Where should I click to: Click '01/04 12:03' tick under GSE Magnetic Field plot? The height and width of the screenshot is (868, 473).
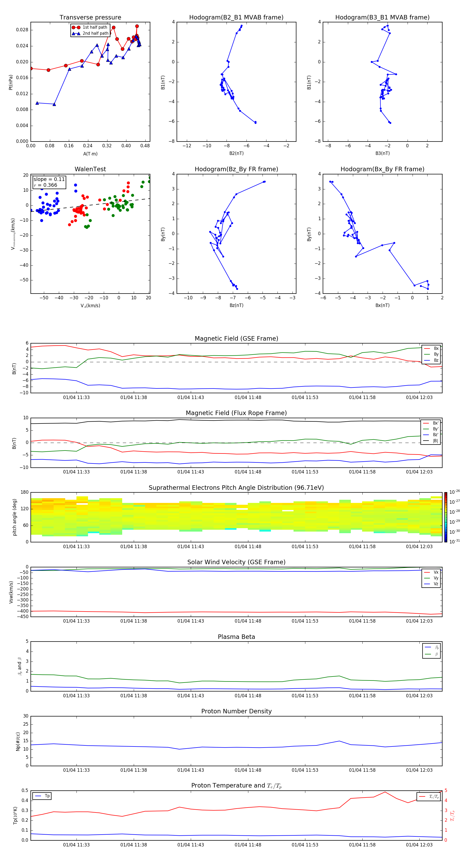click(419, 398)
